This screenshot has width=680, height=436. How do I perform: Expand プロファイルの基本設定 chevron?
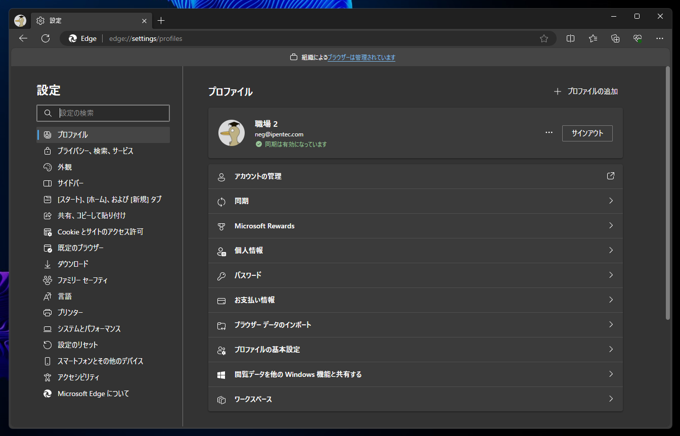(x=611, y=349)
